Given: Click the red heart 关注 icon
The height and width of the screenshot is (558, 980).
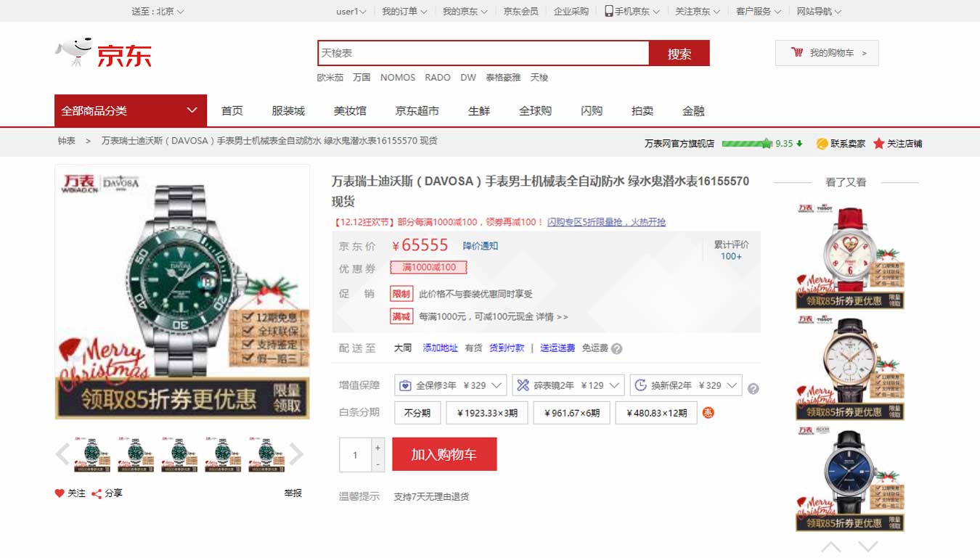Looking at the screenshot, I should 60,493.
